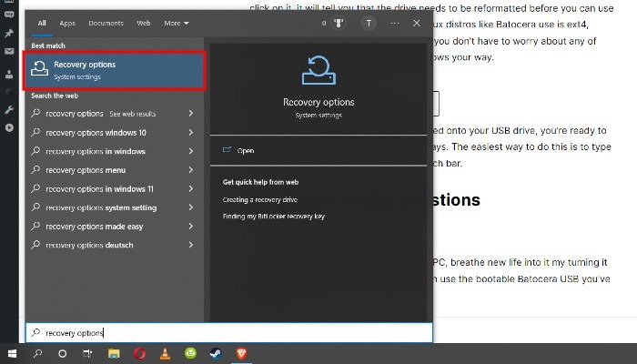
Task: Open 'Creating a recovery drive' help link
Action: (x=260, y=199)
